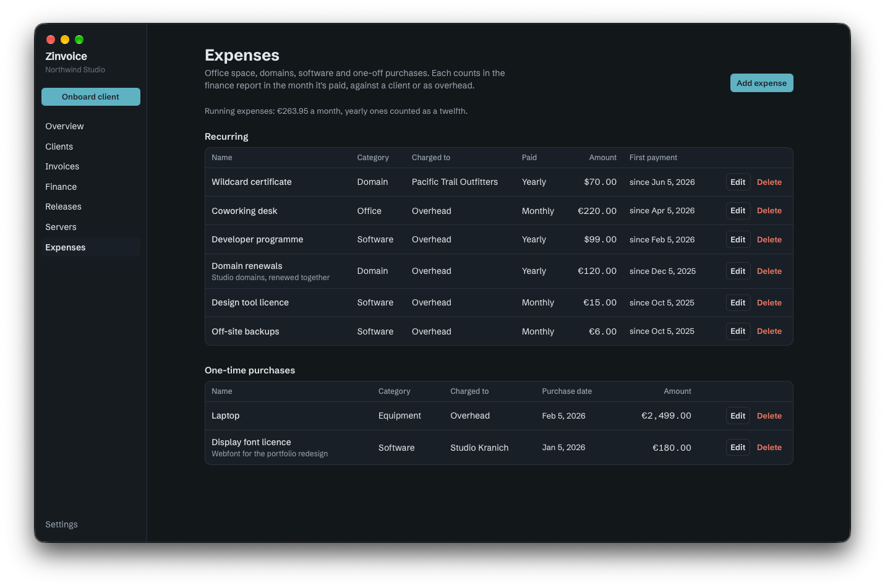Edit the Laptop purchase
This screenshot has height=588, width=885.
point(738,415)
